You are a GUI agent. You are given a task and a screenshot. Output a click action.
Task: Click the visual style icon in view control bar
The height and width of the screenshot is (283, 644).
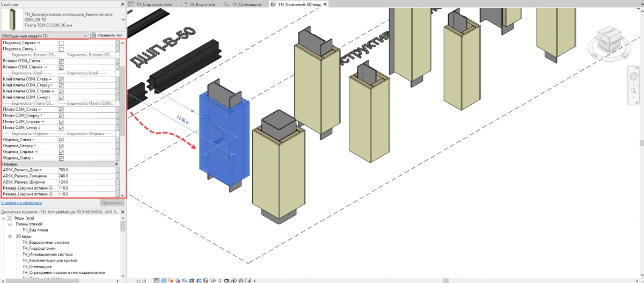(x=163, y=280)
